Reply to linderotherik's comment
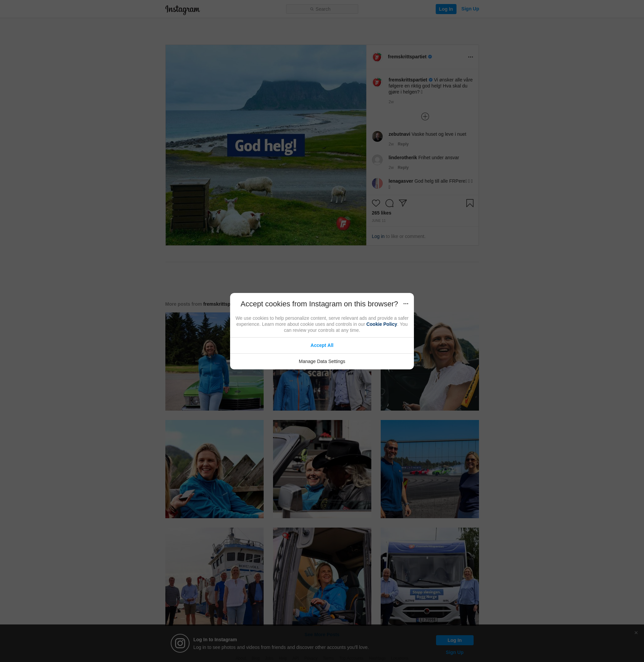644x662 pixels. coord(402,168)
